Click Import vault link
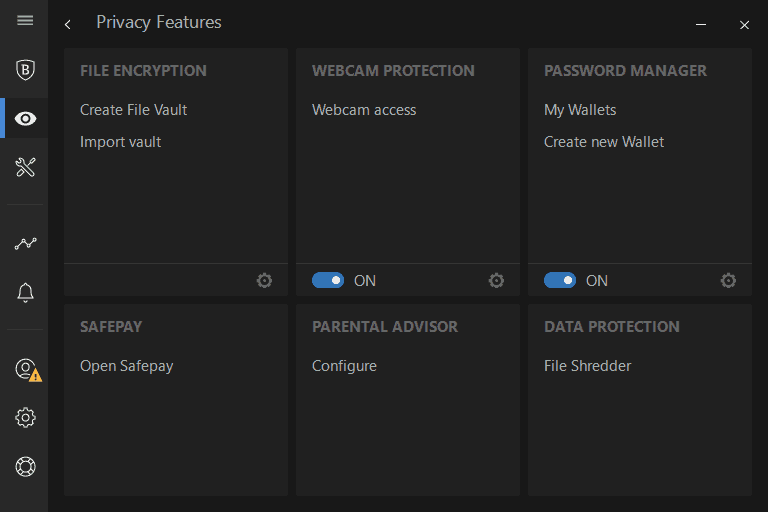The image size is (768, 512). coord(121,142)
